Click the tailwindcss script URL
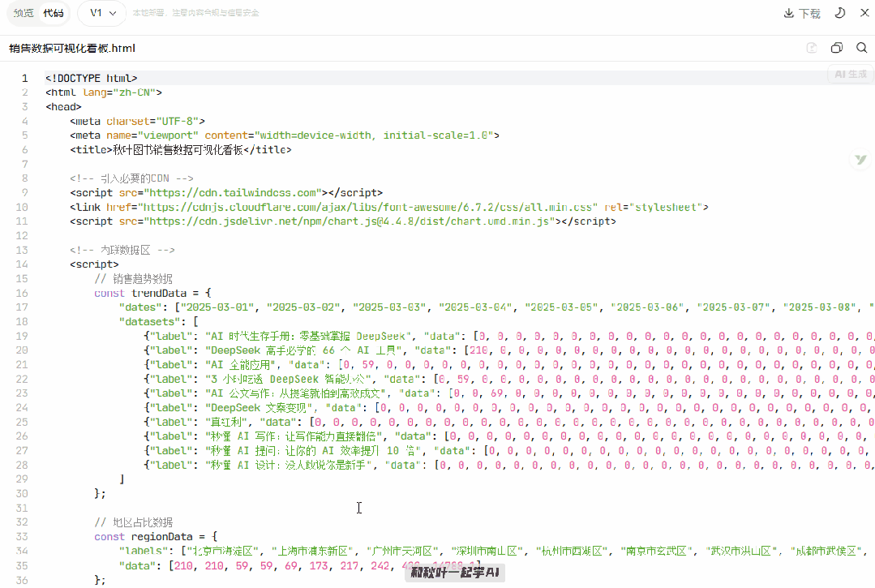 234,193
